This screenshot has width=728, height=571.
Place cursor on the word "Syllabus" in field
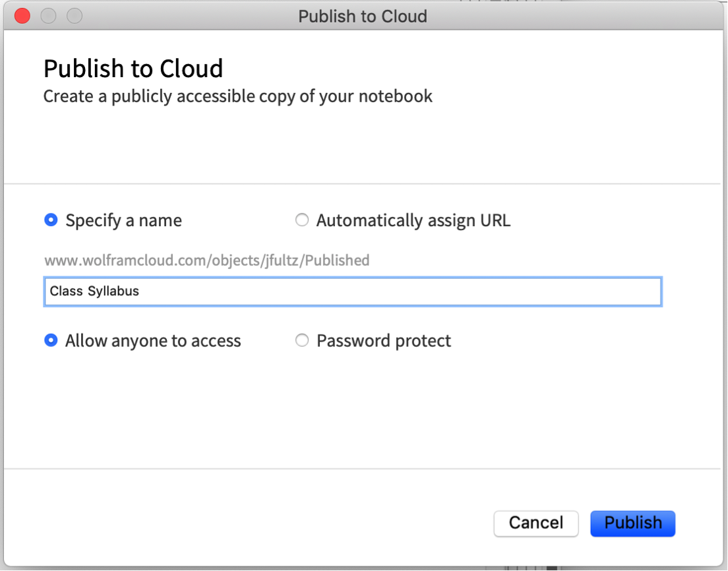point(113,291)
